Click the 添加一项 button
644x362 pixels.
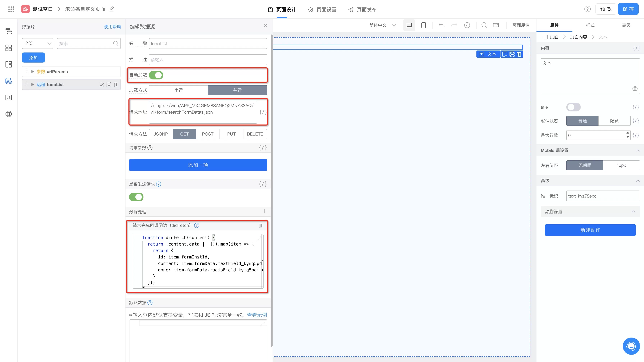point(198,165)
